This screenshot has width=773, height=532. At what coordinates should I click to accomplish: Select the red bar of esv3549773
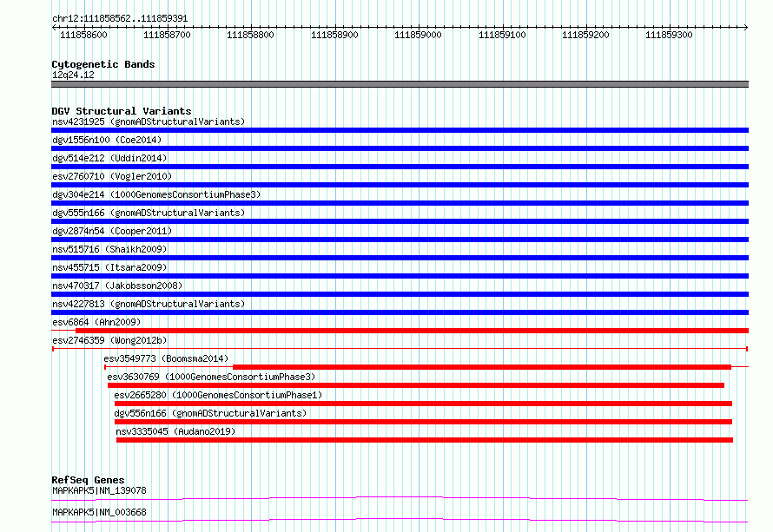(x=482, y=367)
